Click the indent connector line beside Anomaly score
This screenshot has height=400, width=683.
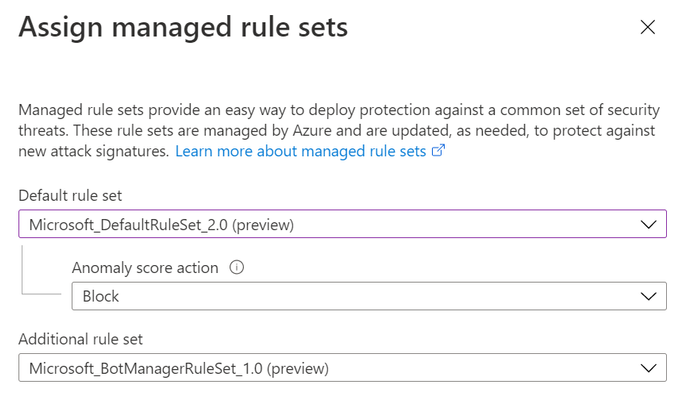(x=41, y=270)
